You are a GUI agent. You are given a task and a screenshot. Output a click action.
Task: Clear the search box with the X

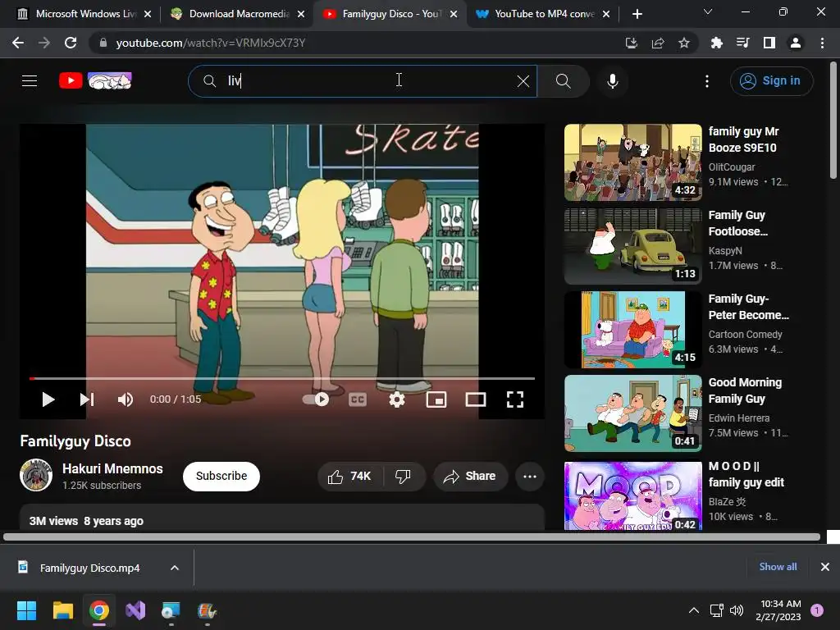point(523,81)
